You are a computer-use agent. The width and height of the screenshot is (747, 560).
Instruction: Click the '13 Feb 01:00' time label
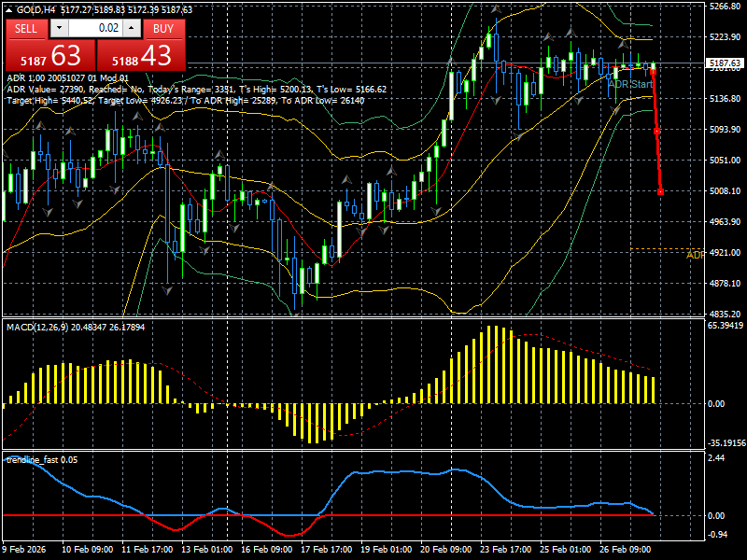(206, 549)
